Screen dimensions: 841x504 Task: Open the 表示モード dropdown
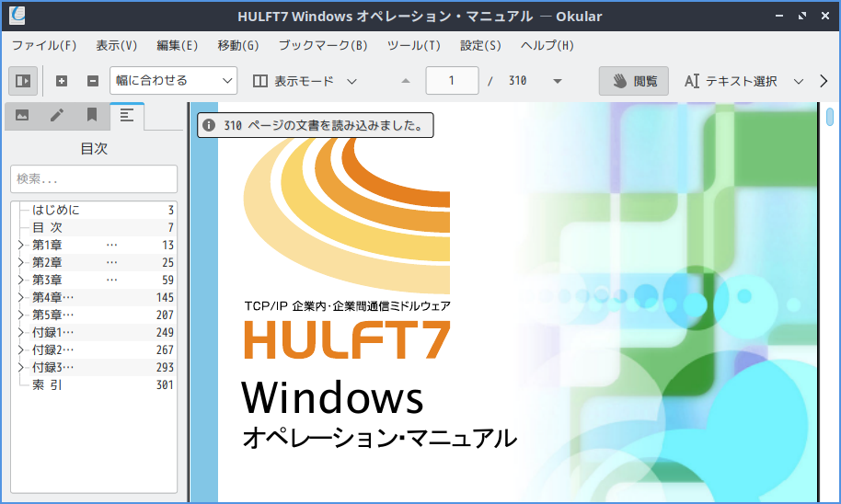(x=305, y=81)
